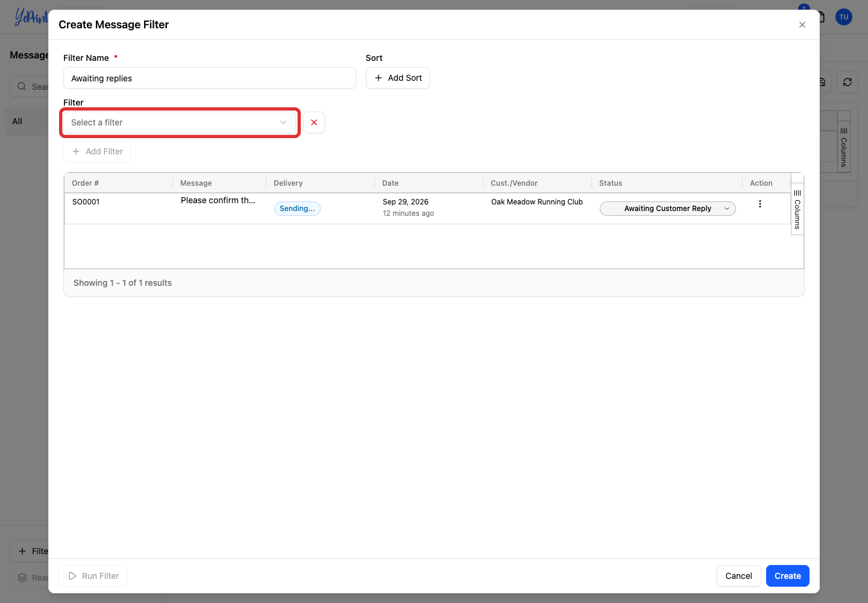Click the Sending... delivery badge

[297, 209]
